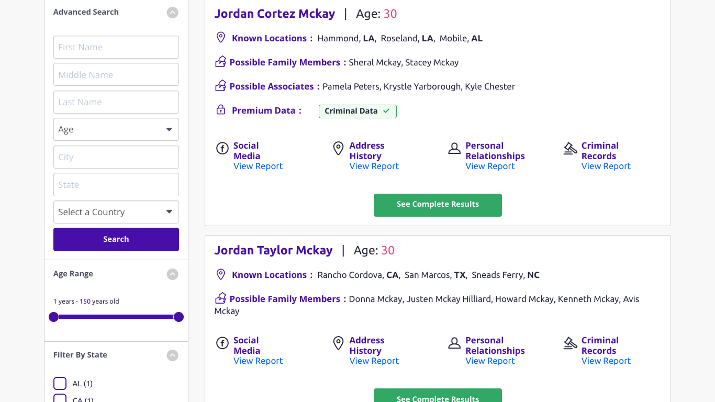Click Social Media icon for Jordan Cortez Mckay
Screen dimensions: 715x402
click(x=222, y=148)
